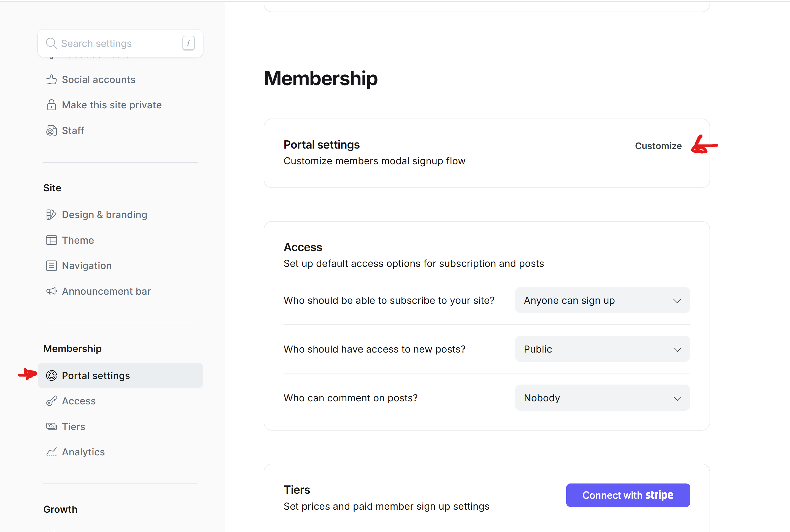This screenshot has height=532, width=790.
Task: Click the Social accounts thumbs-up icon
Action: [51, 79]
